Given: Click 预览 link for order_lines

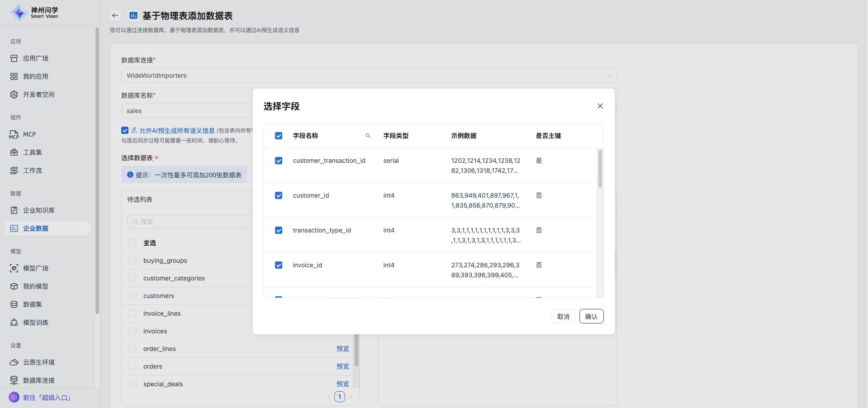Looking at the screenshot, I should 342,349.
